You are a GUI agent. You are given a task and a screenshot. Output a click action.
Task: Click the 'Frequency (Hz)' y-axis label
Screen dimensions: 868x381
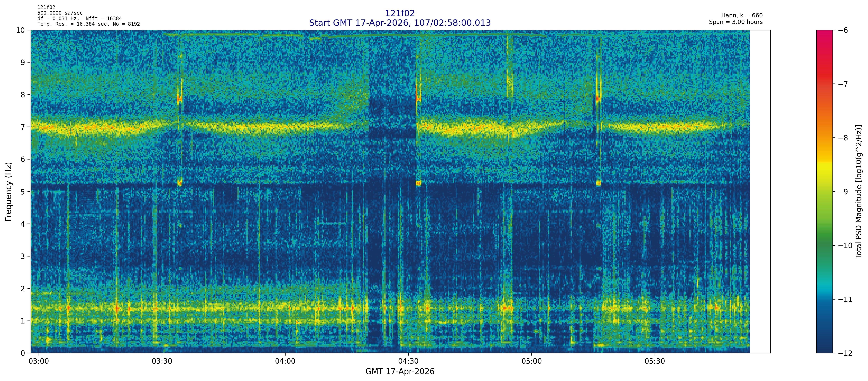[8, 192]
